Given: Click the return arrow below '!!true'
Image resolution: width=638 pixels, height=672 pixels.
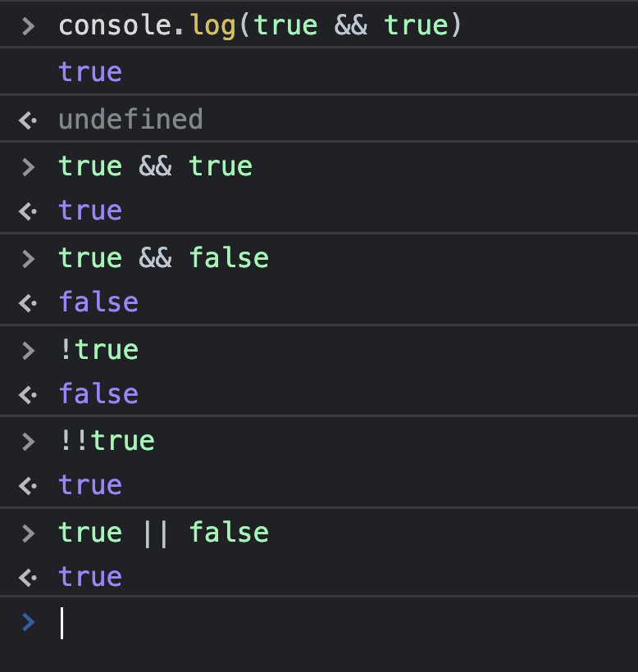Looking at the screenshot, I should point(28,486).
